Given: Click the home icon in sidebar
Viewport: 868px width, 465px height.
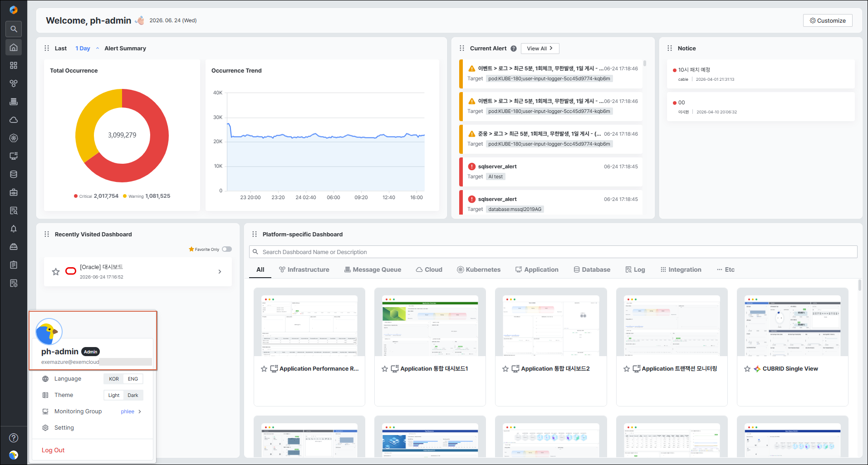Looking at the screenshot, I should (14, 47).
